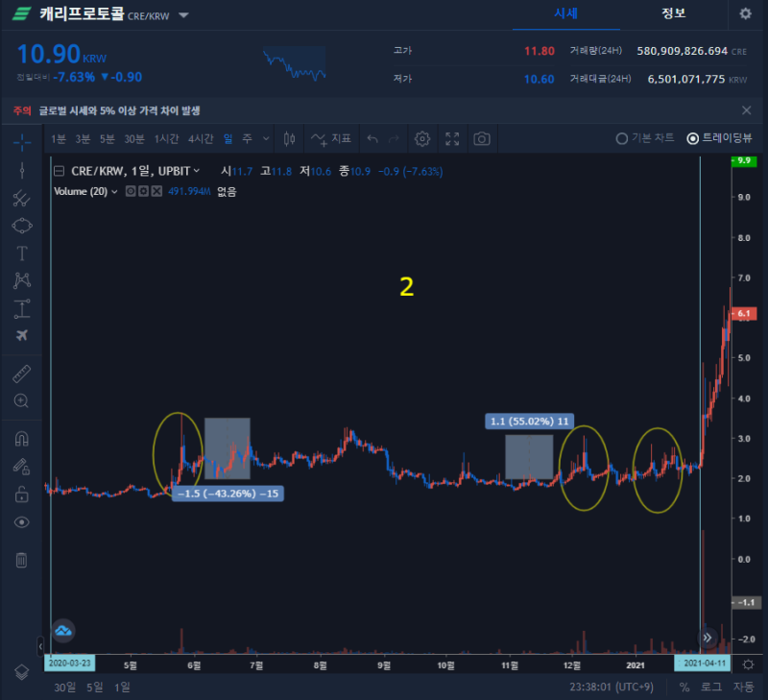Remove the Volume indicator
The image size is (768, 700).
tap(156, 191)
